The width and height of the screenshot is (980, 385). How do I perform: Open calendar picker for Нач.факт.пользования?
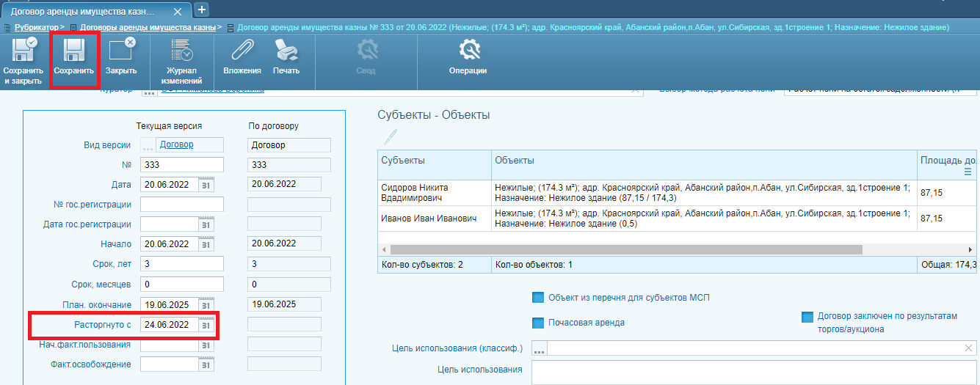click(x=207, y=344)
